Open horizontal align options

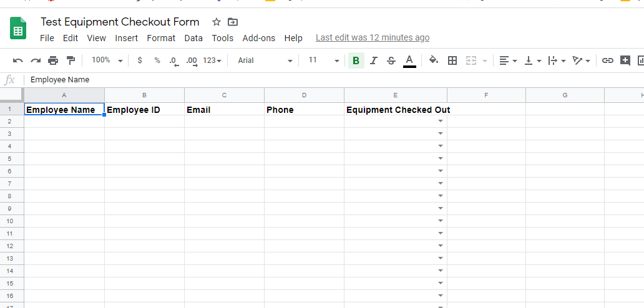click(508, 60)
